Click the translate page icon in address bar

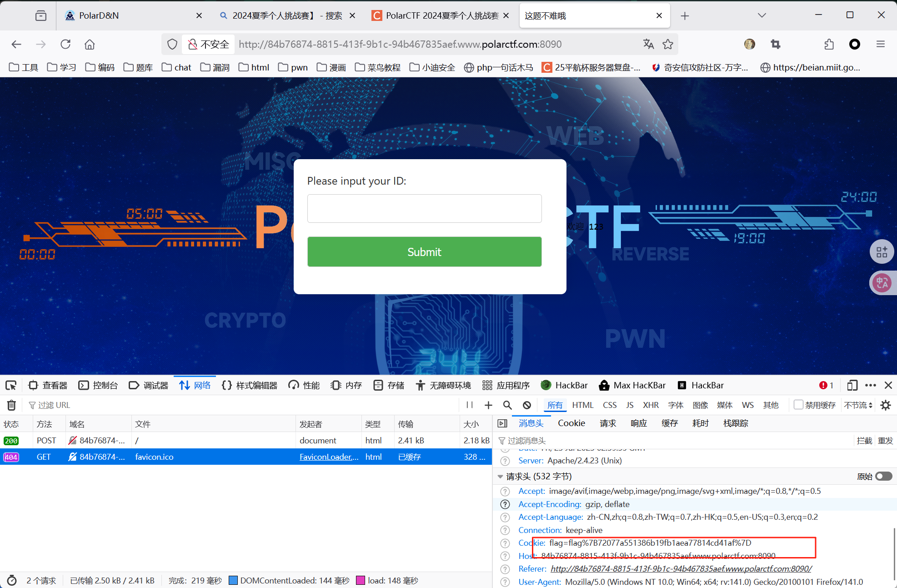(x=648, y=44)
